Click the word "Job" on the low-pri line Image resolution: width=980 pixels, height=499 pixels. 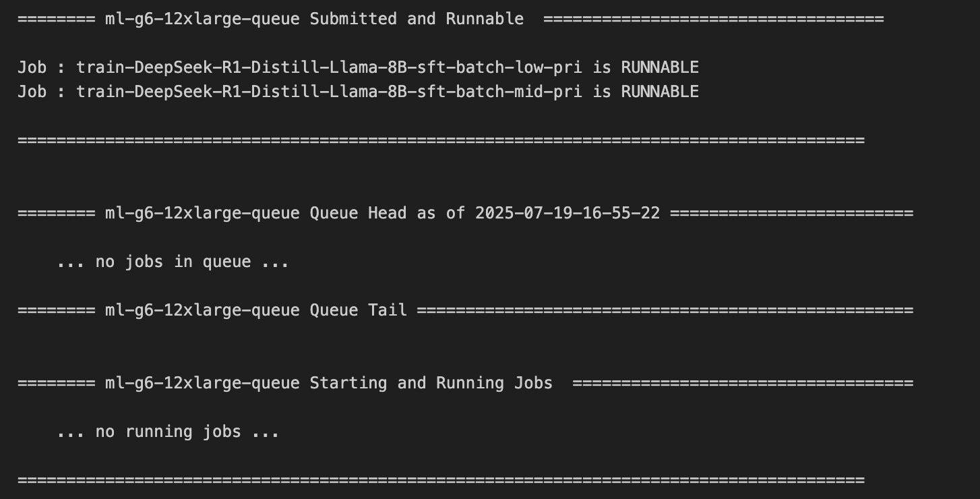(x=32, y=67)
